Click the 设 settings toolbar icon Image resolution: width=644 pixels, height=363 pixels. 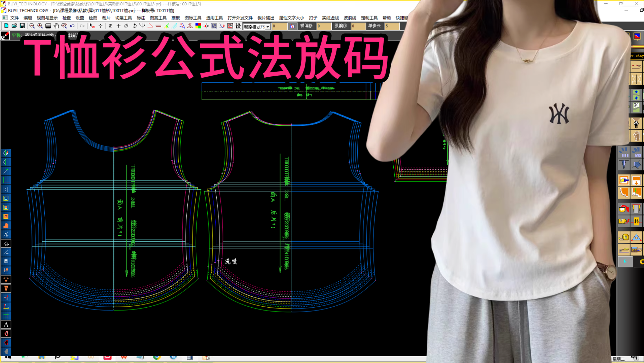238,26
